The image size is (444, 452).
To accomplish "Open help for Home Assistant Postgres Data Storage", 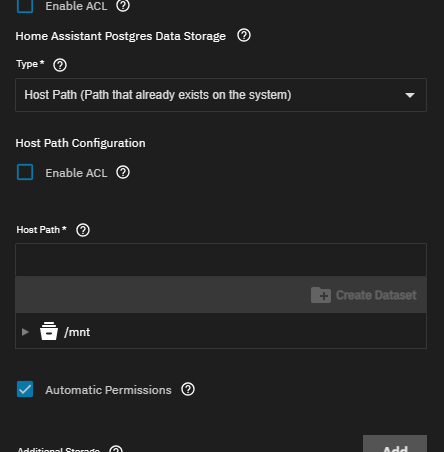I will tap(244, 35).
